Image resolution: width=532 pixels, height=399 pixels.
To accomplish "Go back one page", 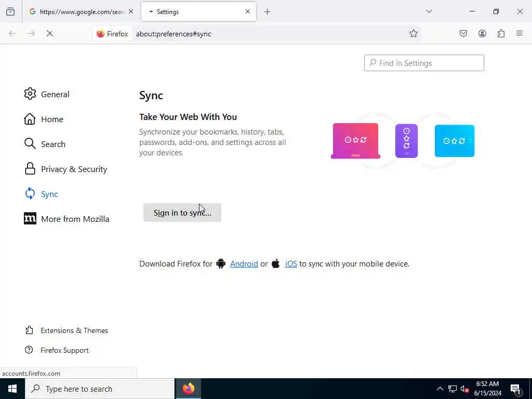I will pos(12,33).
